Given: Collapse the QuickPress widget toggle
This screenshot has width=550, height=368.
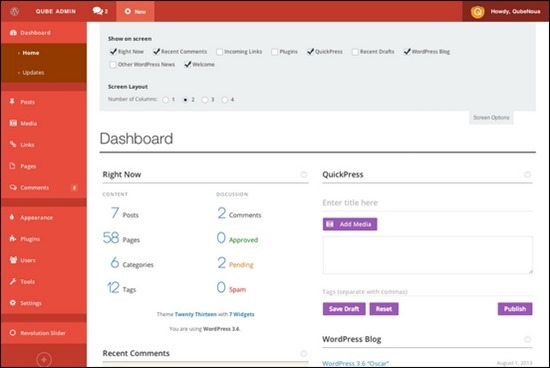Looking at the screenshot, I should pyautogui.click(x=527, y=174).
